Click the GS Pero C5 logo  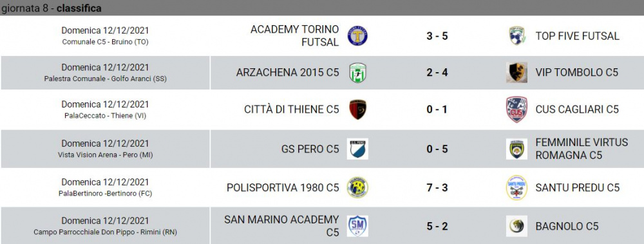pyautogui.click(x=357, y=149)
